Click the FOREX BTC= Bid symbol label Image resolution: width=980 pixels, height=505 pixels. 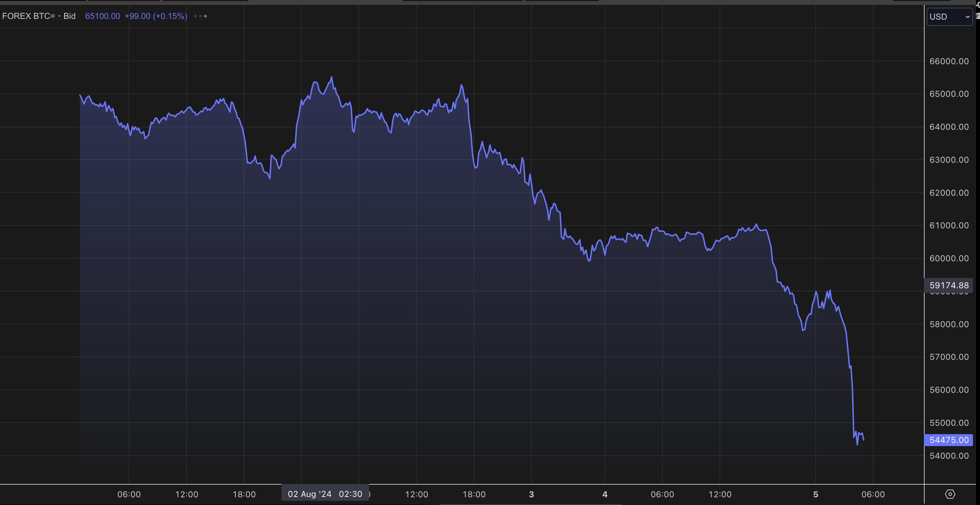point(39,16)
